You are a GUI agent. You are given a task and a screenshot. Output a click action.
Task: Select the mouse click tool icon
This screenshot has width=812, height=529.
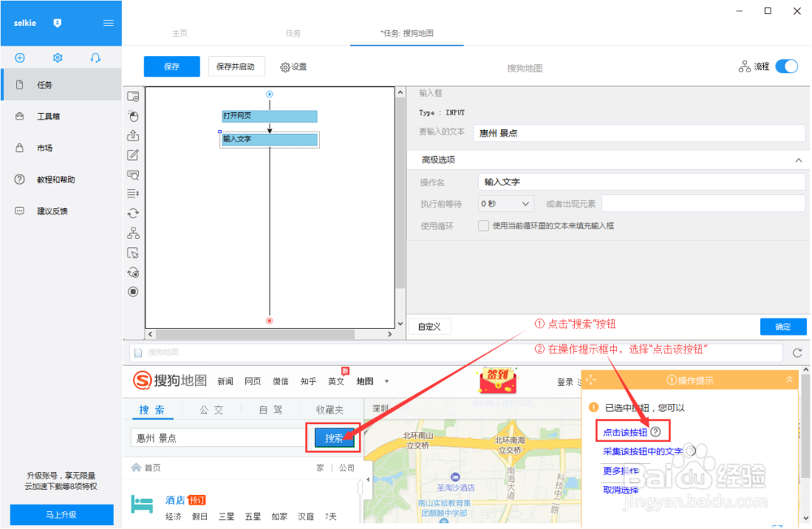(133, 115)
